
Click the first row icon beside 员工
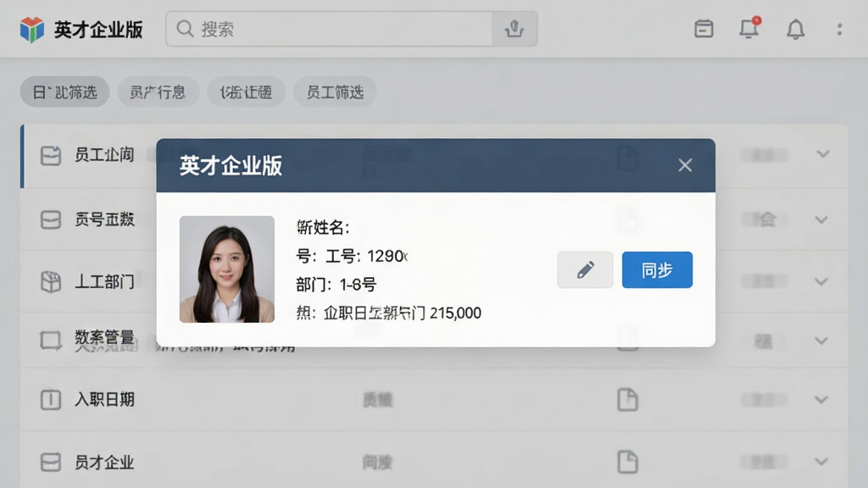(x=50, y=156)
